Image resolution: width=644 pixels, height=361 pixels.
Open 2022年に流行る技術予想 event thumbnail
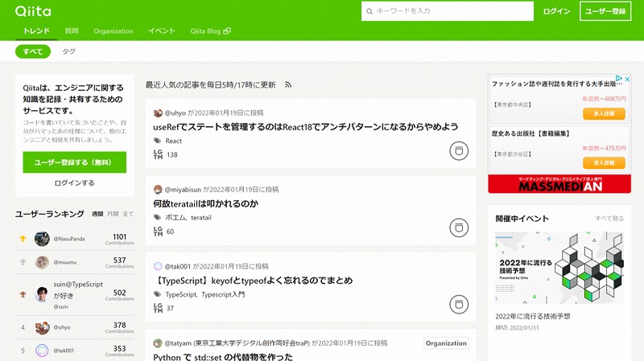point(559,268)
